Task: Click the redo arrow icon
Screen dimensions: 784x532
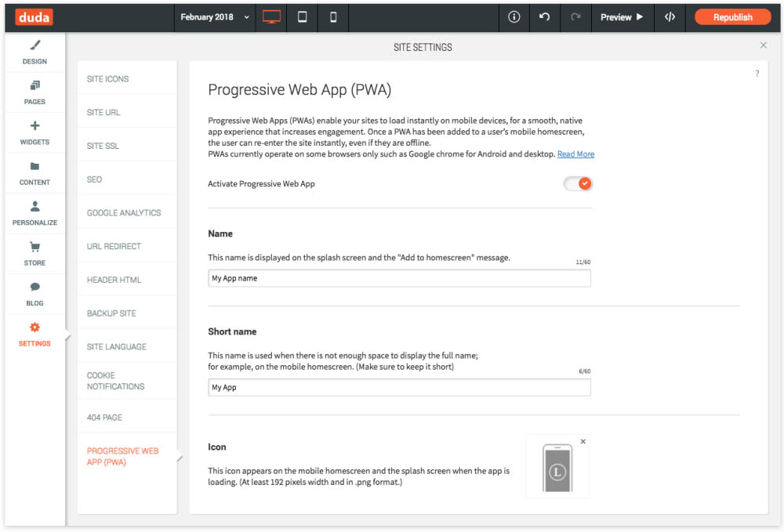Action: click(575, 17)
